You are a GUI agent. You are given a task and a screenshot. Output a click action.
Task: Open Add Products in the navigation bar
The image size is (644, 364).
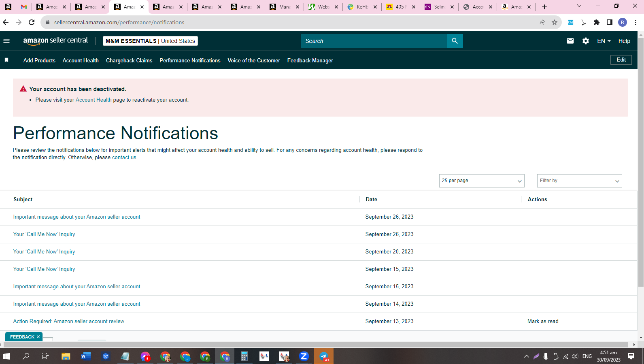click(39, 60)
